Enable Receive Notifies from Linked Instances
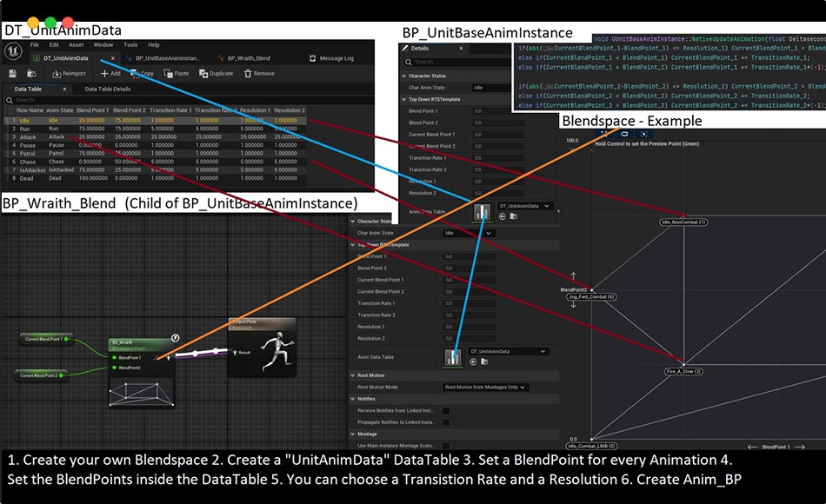The image size is (826, 504). (x=446, y=409)
